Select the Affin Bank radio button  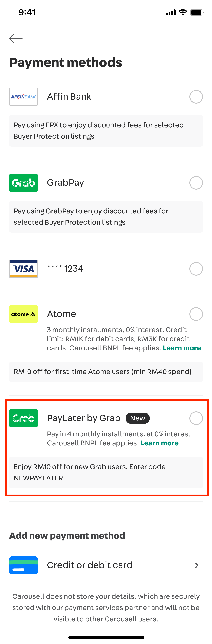tap(196, 97)
